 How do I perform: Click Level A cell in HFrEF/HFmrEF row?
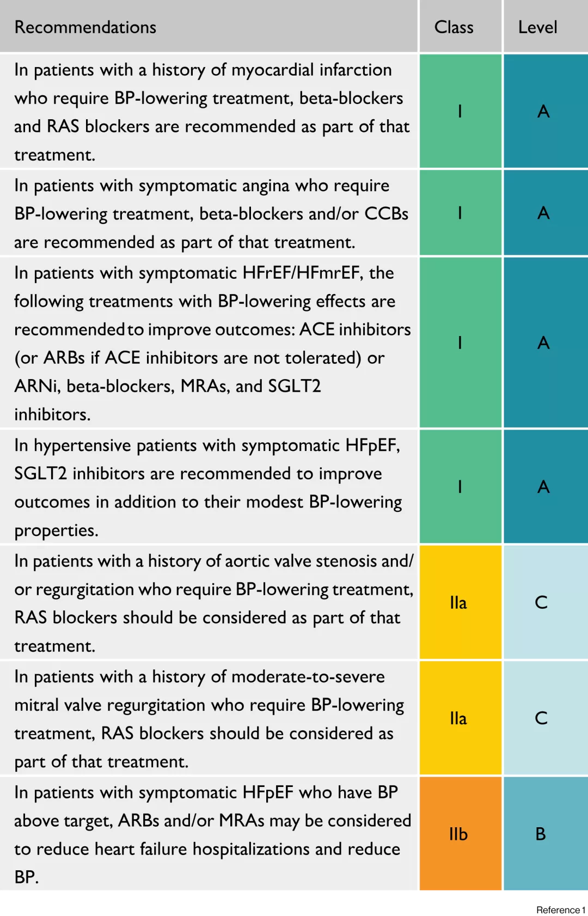coord(543,343)
